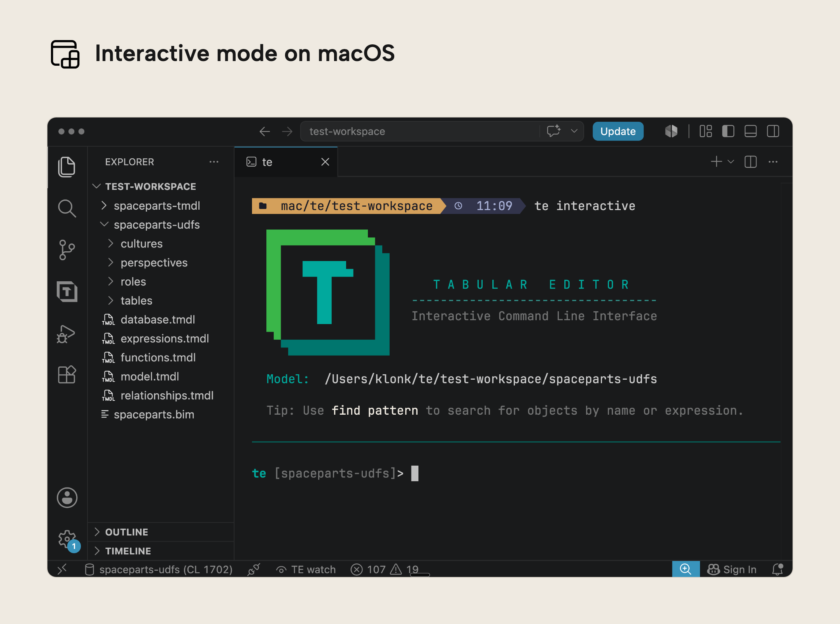Open database.tmdl file

point(161,319)
